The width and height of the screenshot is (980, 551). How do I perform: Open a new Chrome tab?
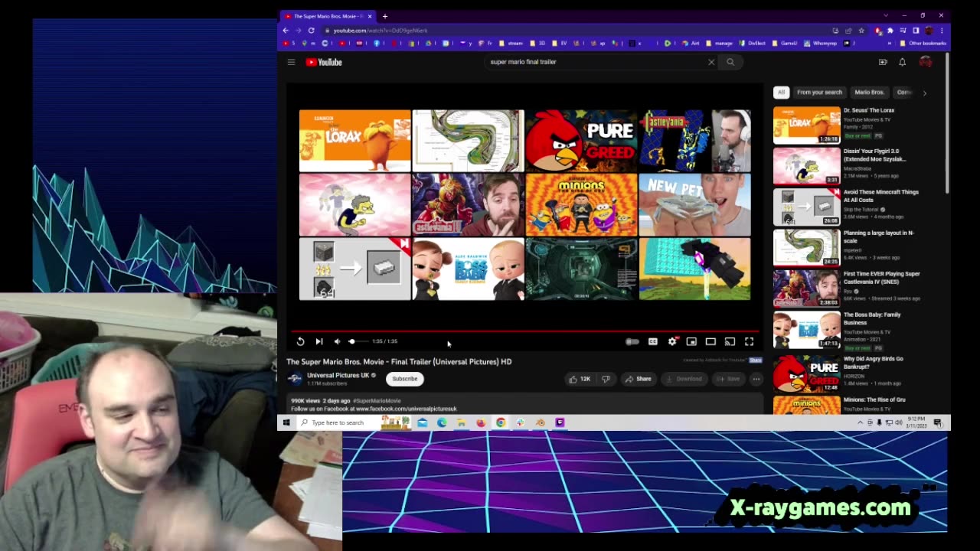click(x=385, y=16)
